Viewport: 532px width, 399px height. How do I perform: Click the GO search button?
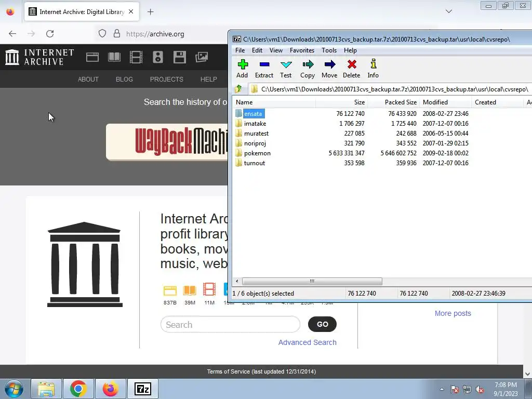322,324
